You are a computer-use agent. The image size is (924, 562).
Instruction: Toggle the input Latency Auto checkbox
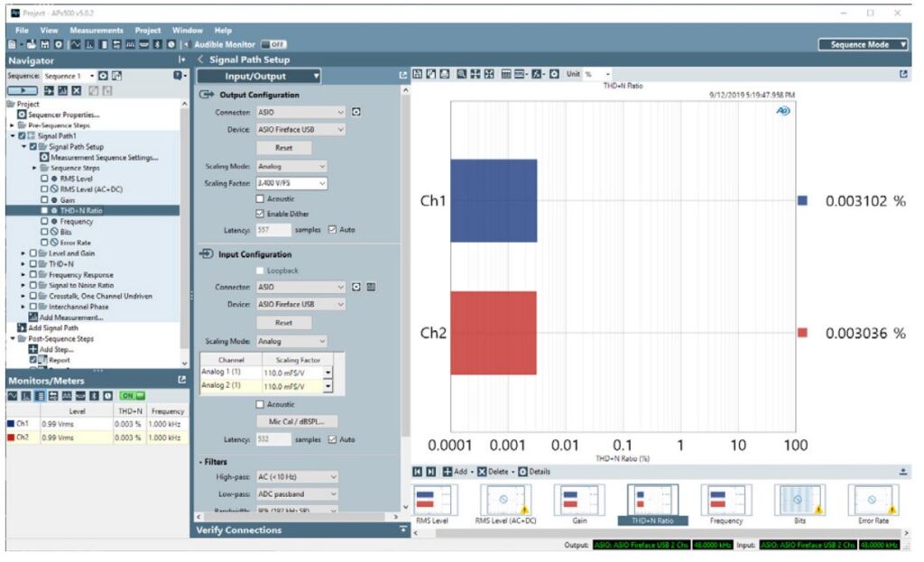click(332, 439)
